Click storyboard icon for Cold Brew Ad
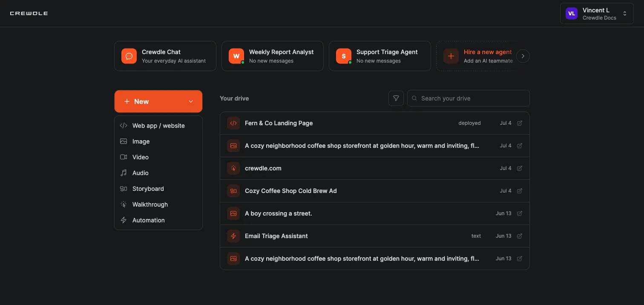644x305 pixels. click(x=233, y=191)
